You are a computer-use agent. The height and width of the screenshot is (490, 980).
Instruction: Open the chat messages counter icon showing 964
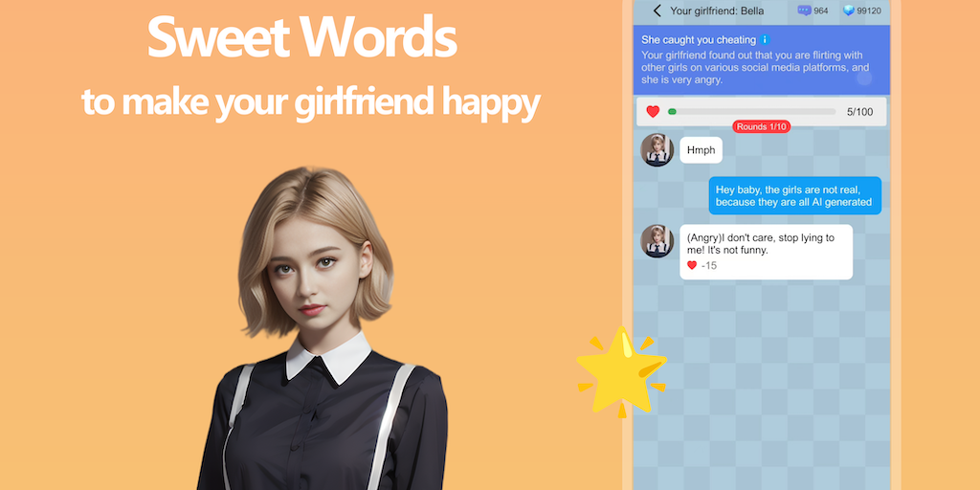pyautogui.click(x=804, y=11)
